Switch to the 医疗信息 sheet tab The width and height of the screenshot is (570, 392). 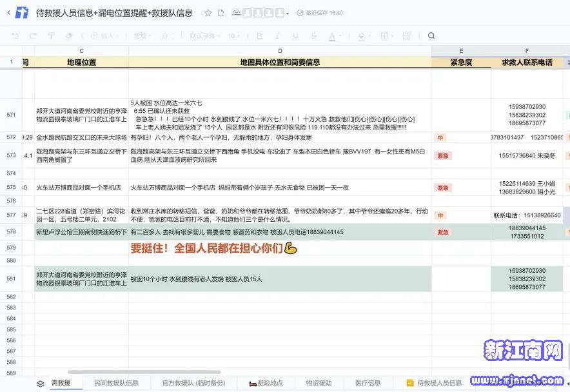368,383
